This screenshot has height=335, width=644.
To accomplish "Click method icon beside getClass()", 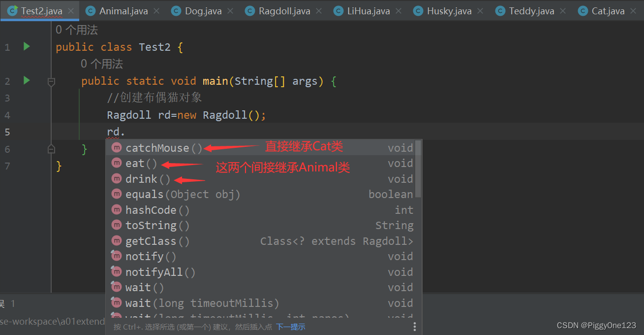I will [x=116, y=240].
